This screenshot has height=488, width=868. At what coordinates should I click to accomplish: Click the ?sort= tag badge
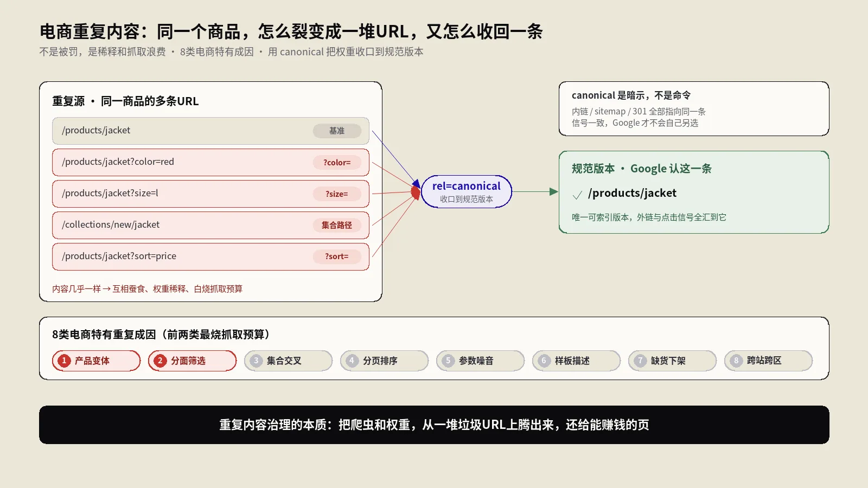tap(337, 256)
